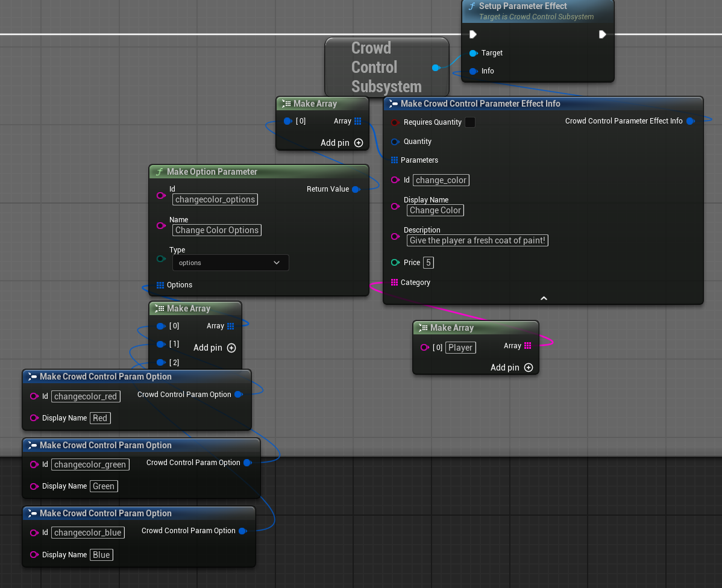This screenshot has width=722, height=588.
Task: Select the Setup Parameter Effect node title
Action: tap(523, 7)
